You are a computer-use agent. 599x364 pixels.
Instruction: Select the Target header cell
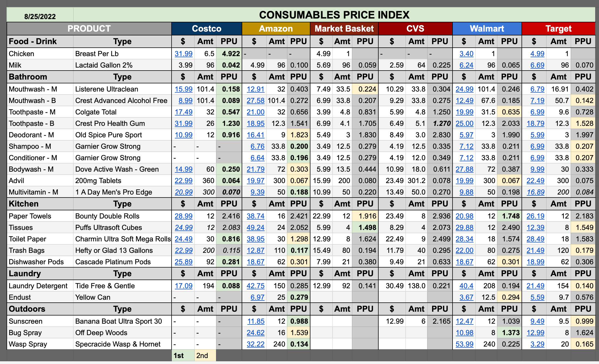(x=558, y=29)
